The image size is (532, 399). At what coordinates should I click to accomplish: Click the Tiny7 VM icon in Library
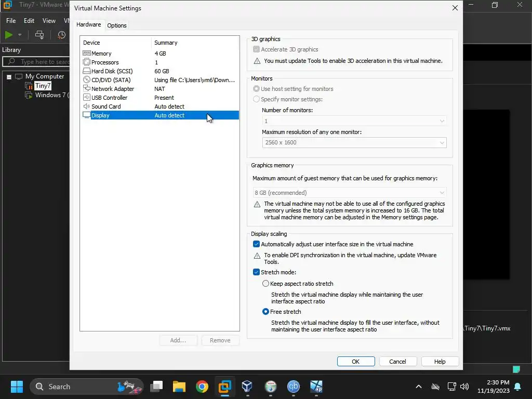pyautogui.click(x=29, y=86)
